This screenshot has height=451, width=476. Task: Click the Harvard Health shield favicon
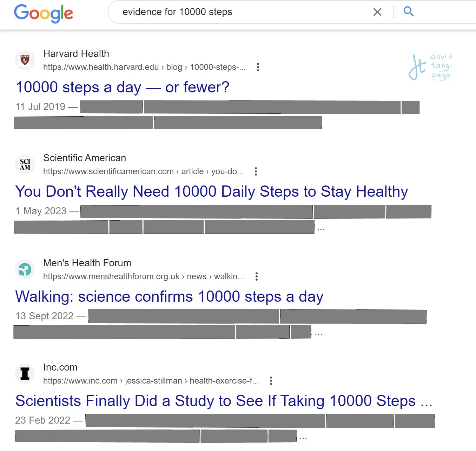click(25, 60)
